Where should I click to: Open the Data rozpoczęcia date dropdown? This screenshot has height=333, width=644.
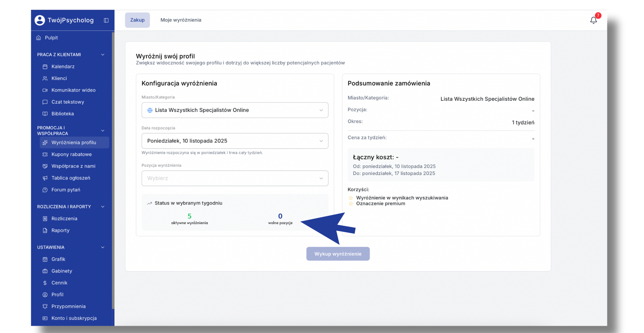pyautogui.click(x=235, y=141)
